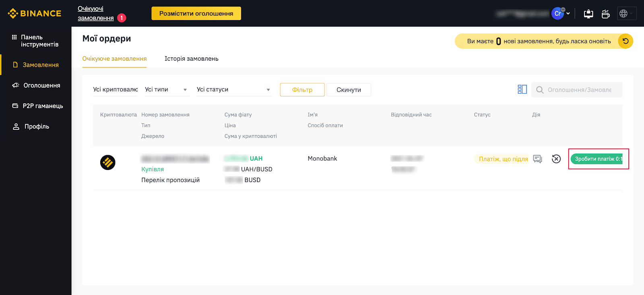
Task: Open the pending orders link in header
Action: pyautogui.click(x=96, y=13)
